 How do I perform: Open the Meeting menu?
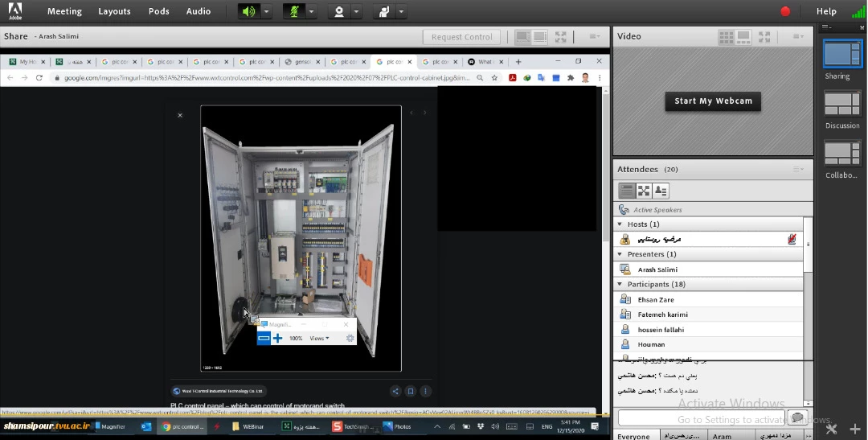click(x=64, y=11)
